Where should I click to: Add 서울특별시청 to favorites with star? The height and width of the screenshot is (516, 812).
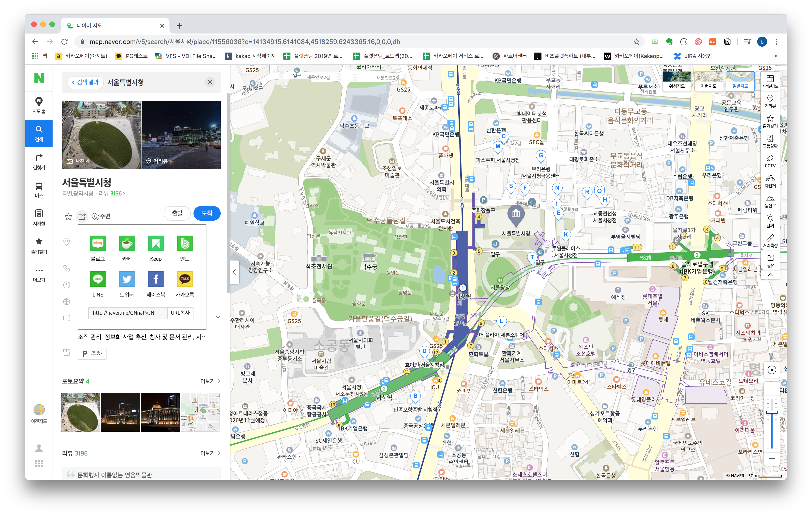pyautogui.click(x=68, y=216)
